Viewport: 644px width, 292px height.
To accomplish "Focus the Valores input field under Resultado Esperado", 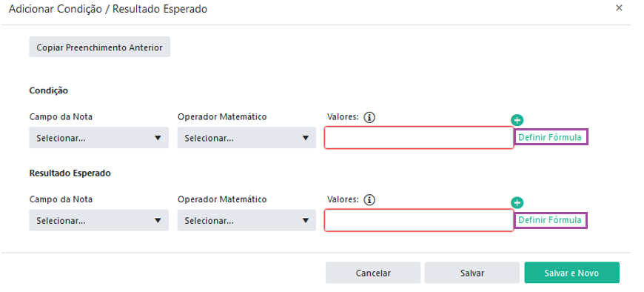I will pyautogui.click(x=419, y=220).
